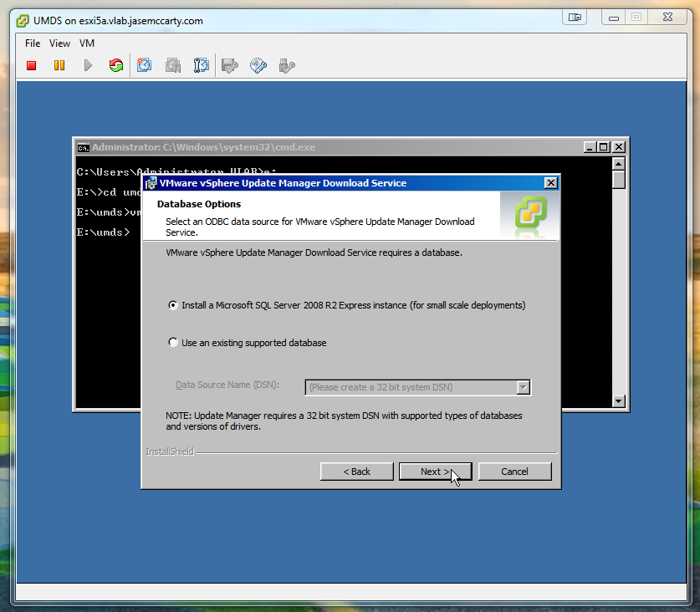This screenshot has width=700, height=612.
Task: Click the full screen button in console title bar
Action: coord(575,18)
